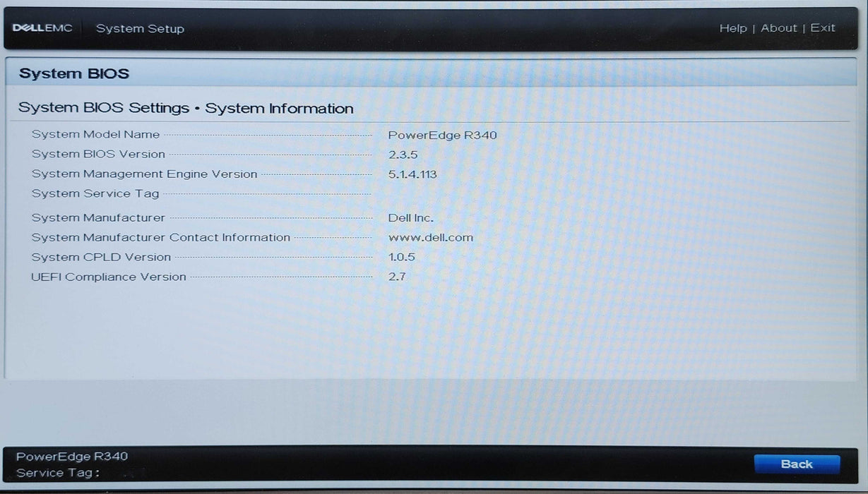The image size is (868, 494).
Task: Select the System CPLD Version label
Action: click(x=101, y=257)
